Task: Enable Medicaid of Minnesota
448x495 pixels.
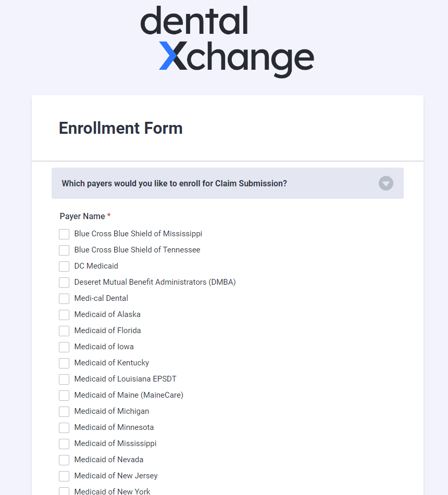Action: (64, 428)
